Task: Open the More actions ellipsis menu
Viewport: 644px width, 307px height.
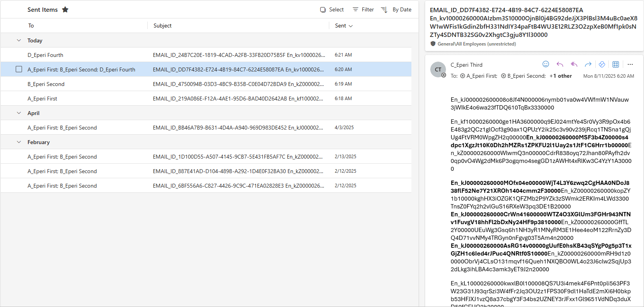Action: (630, 64)
